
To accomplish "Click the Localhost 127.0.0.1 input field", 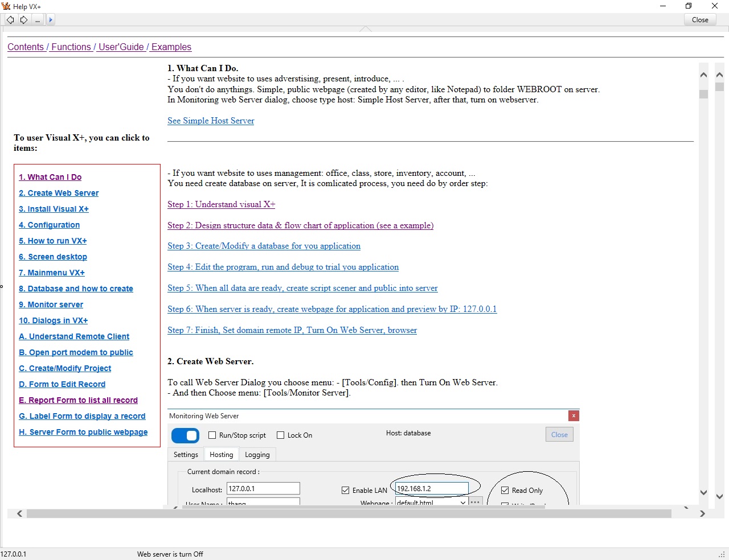I will point(263,489).
